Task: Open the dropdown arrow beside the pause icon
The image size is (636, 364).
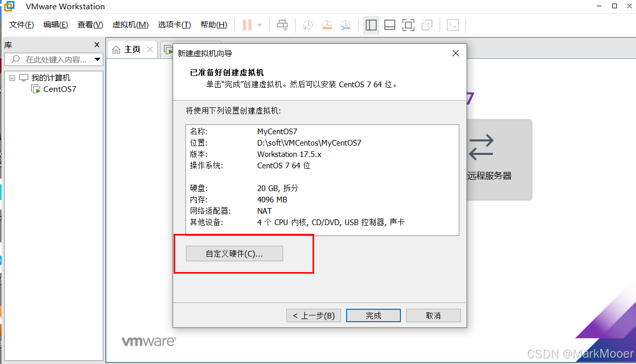Action: point(260,25)
